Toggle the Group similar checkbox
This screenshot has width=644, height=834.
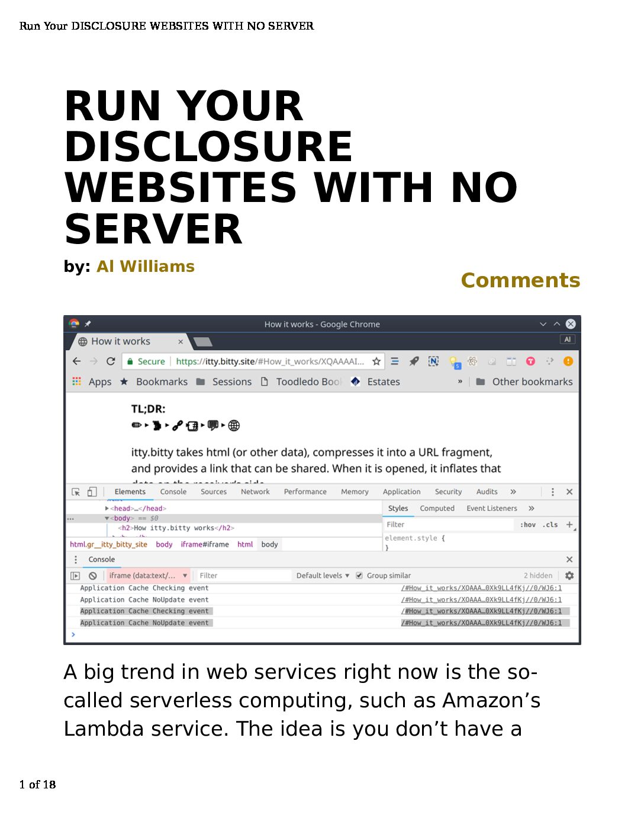pos(359,576)
